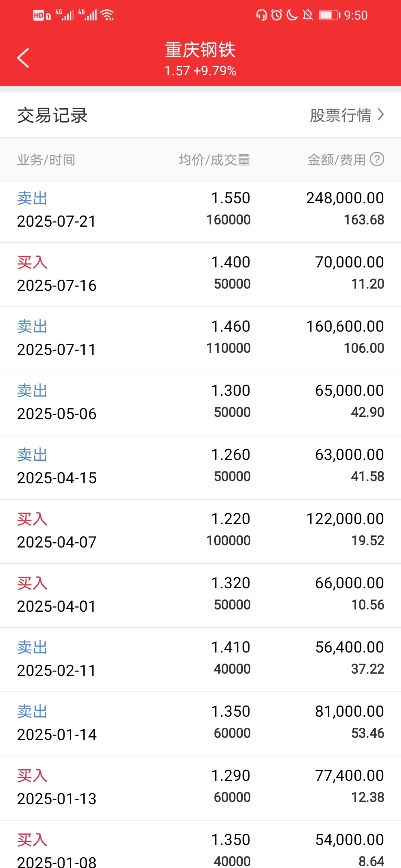Open the 2025-01-13 buy transaction
This screenshot has height=868, width=401.
click(200, 788)
